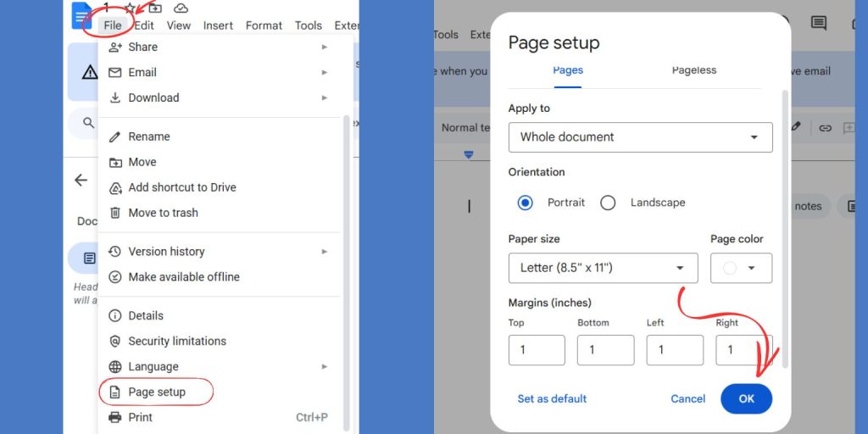The width and height of the screenshot is (868, 434).
Task: Click Set as default
Action: tap(552, 399)
